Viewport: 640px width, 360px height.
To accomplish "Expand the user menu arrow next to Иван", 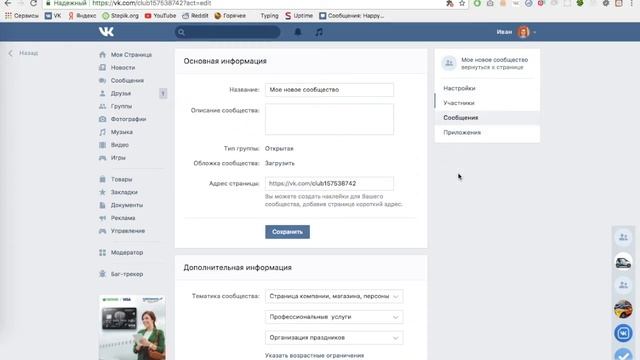I will [534, 32].
